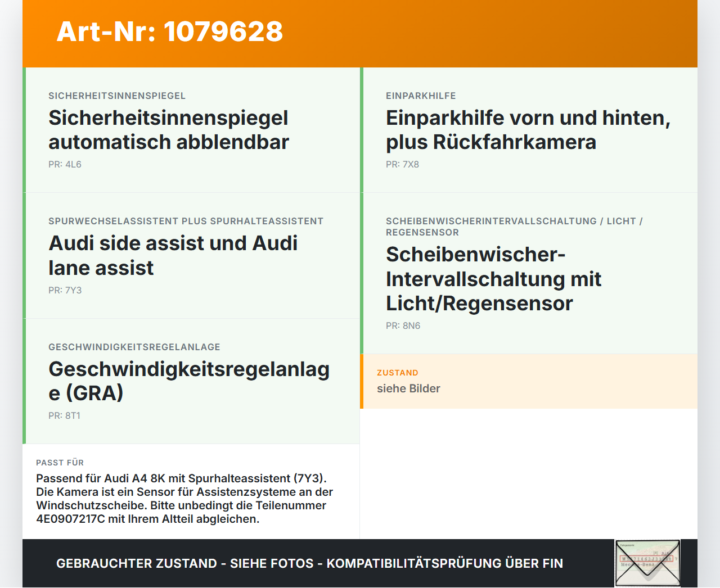Click 'Einparkhilfe vorn und hinten, plus Rückfahrkamera'
The image size is (720, 588).
[528, 130]
